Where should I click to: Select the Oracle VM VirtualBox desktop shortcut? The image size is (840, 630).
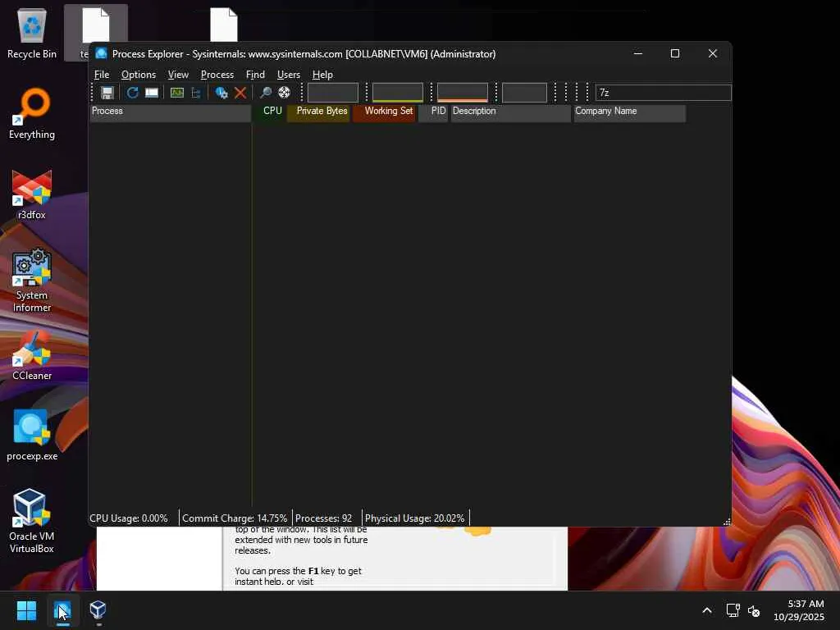pyautogui.click(x=32, y=521)
